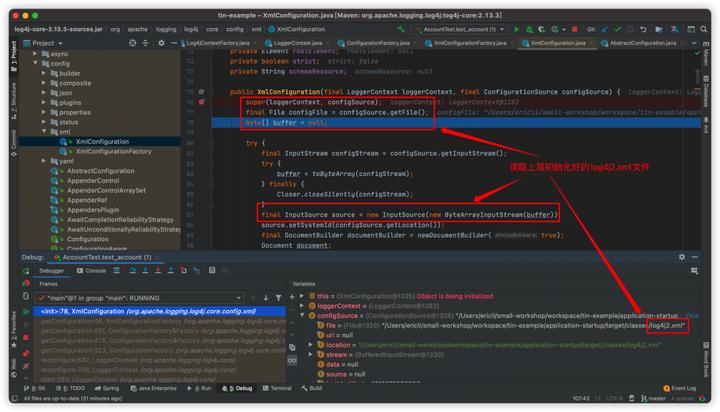Expand the location variable node

tap(310, 344)
